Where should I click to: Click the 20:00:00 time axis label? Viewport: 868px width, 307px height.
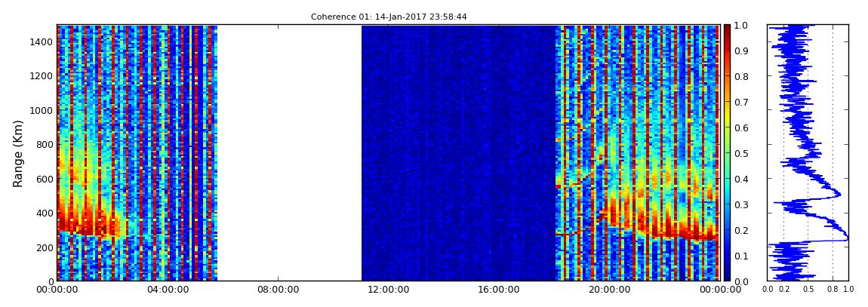point(609,290)
